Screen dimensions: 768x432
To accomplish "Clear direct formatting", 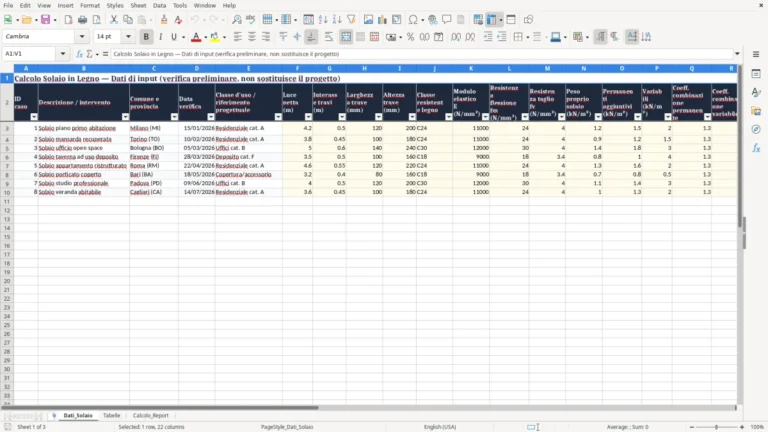I will 178,20.
